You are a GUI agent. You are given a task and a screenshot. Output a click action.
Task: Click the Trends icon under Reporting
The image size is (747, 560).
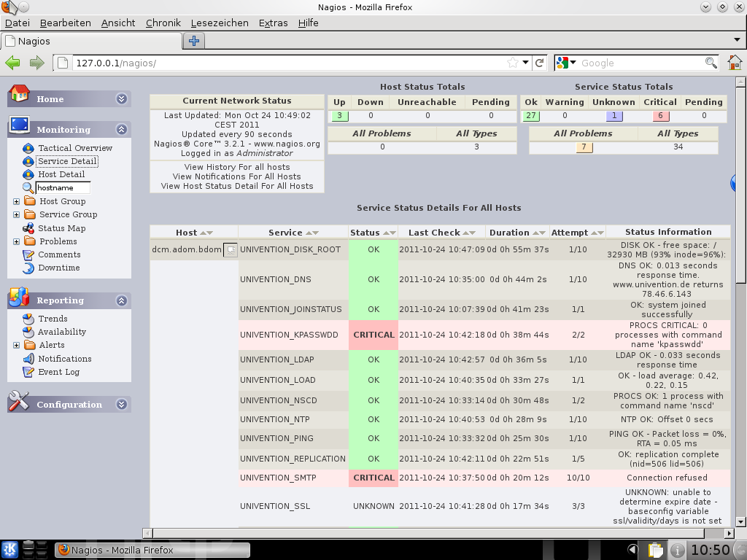click(28, 319)
